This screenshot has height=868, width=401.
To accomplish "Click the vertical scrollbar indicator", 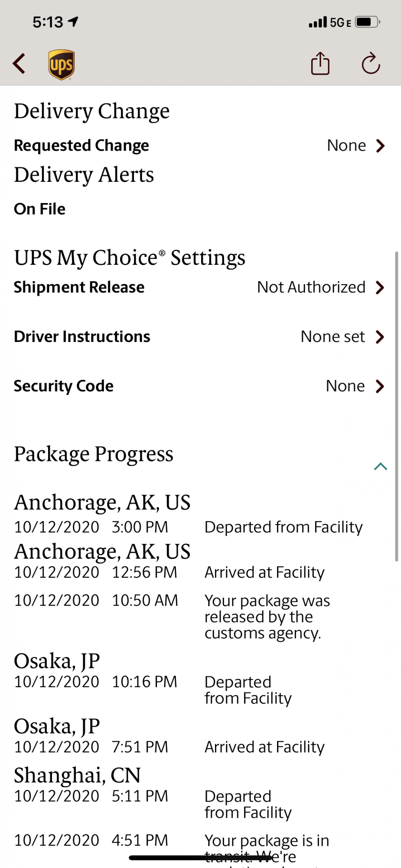I will pyautogui.click(x=396, y=406).
